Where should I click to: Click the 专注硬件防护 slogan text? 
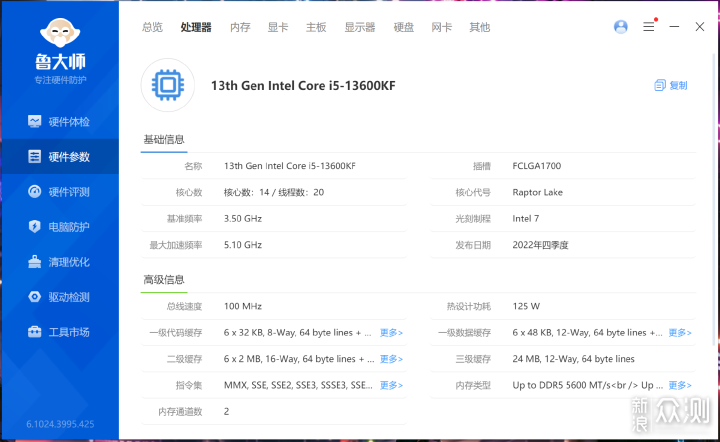[x=60, y=80]
